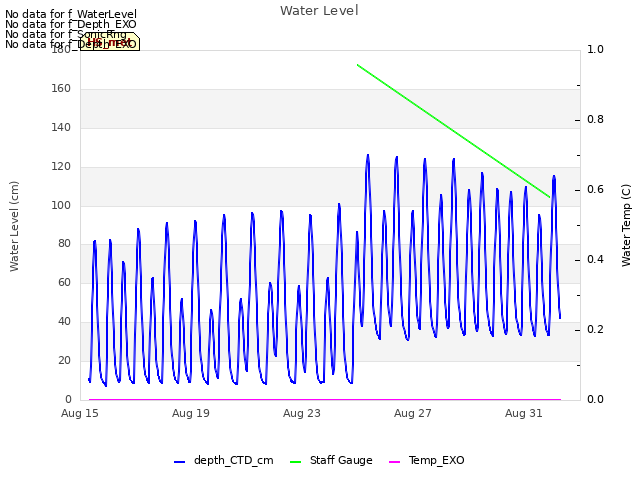The width and height of the screenshot is (640, 480).
Task: Click the 0.6 right-axis tick label
Action: coord(595,189)
